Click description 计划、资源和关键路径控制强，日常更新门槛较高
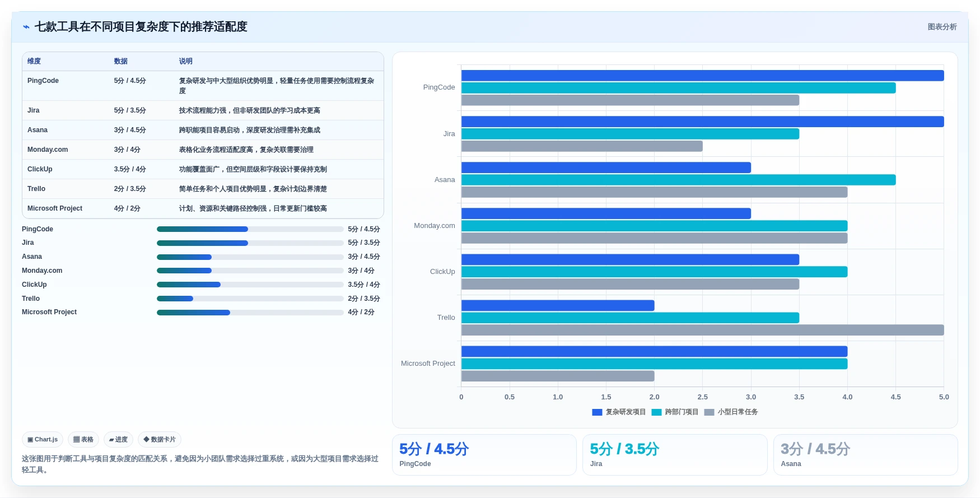This screenshot has height=498, width=980. [x=253, y=208]
